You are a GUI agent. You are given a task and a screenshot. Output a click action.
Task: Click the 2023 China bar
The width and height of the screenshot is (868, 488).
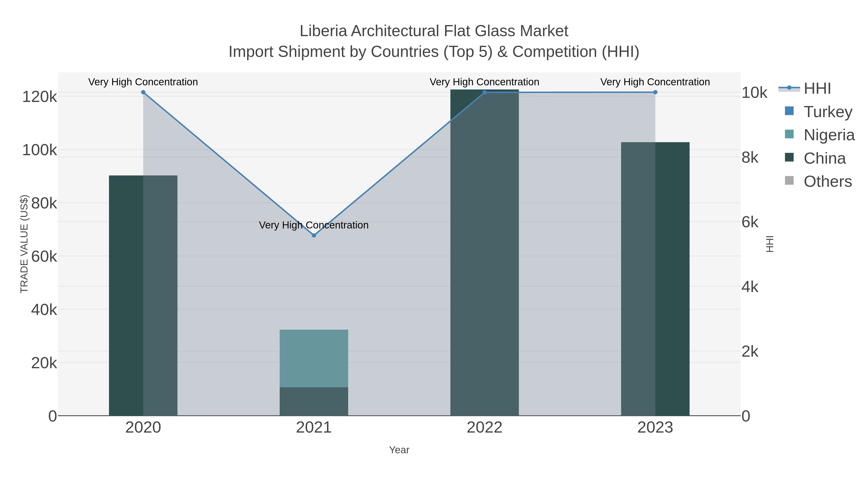click(655, 279)
